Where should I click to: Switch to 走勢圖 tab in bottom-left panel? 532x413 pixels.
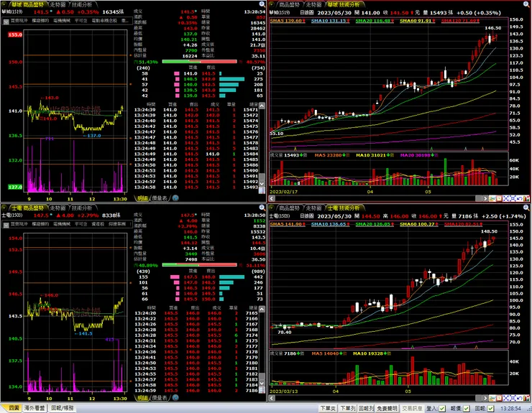point(58,208)
